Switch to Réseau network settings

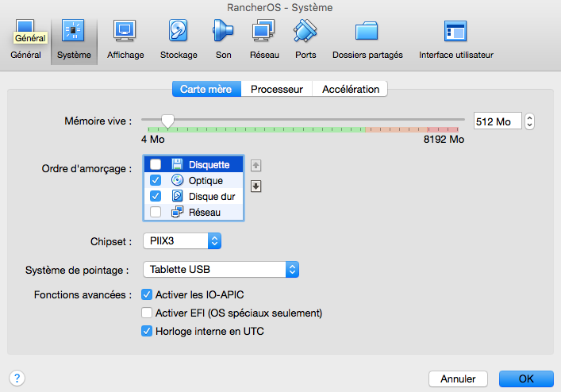[264, 40]
